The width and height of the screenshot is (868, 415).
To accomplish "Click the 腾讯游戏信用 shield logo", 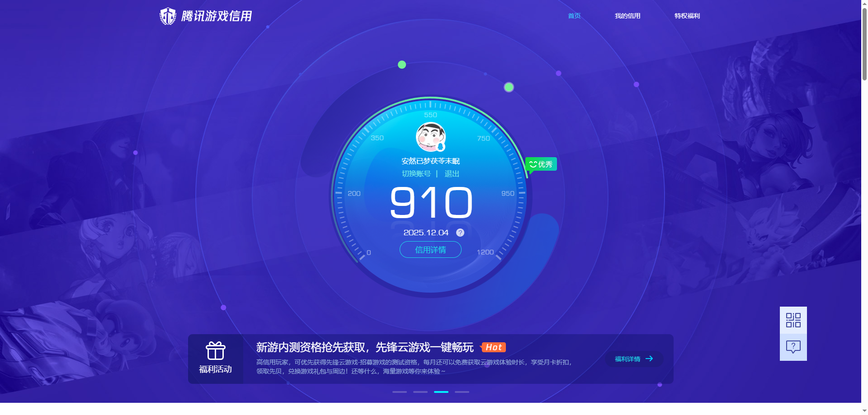I will coord(168,16).
